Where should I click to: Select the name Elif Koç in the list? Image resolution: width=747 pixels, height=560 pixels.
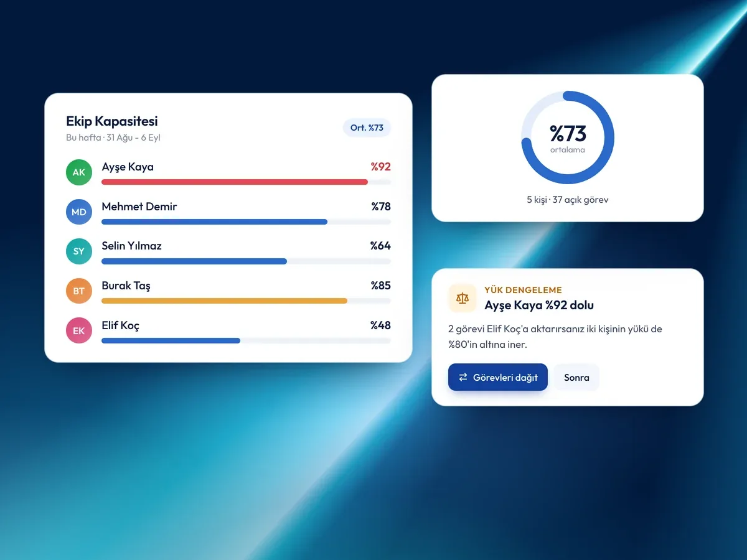[120, 325]
